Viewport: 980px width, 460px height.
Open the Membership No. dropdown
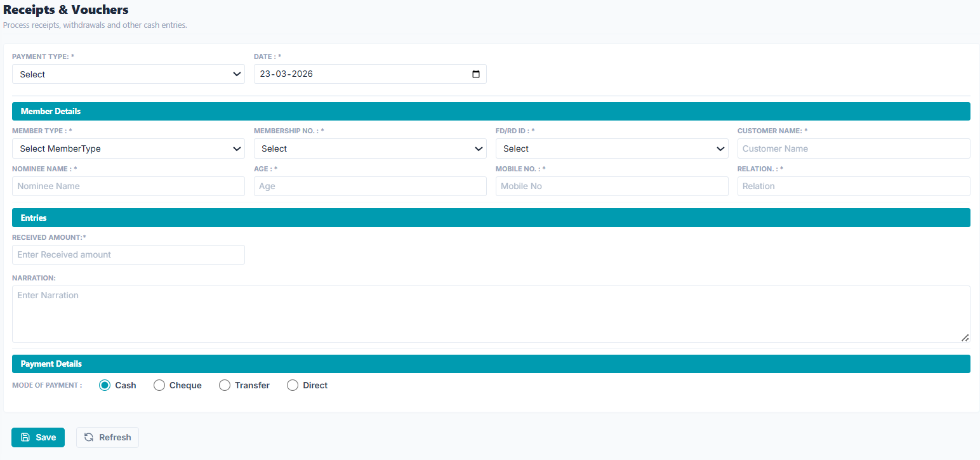point(370,148)
